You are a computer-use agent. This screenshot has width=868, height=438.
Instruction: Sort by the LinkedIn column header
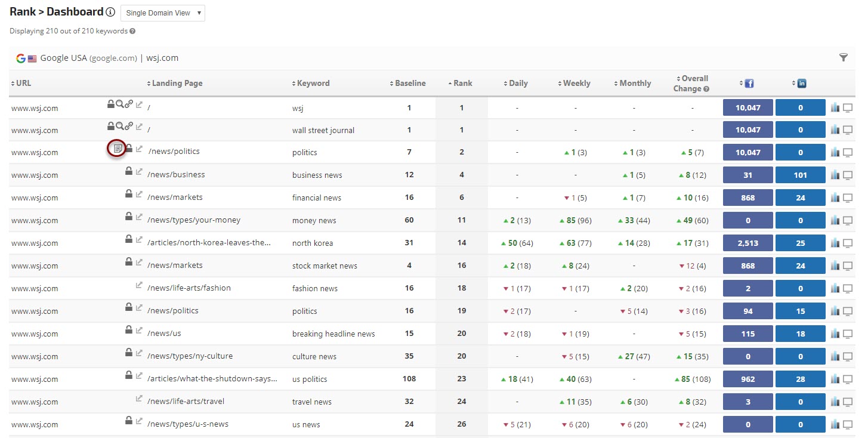coord(799,84)
